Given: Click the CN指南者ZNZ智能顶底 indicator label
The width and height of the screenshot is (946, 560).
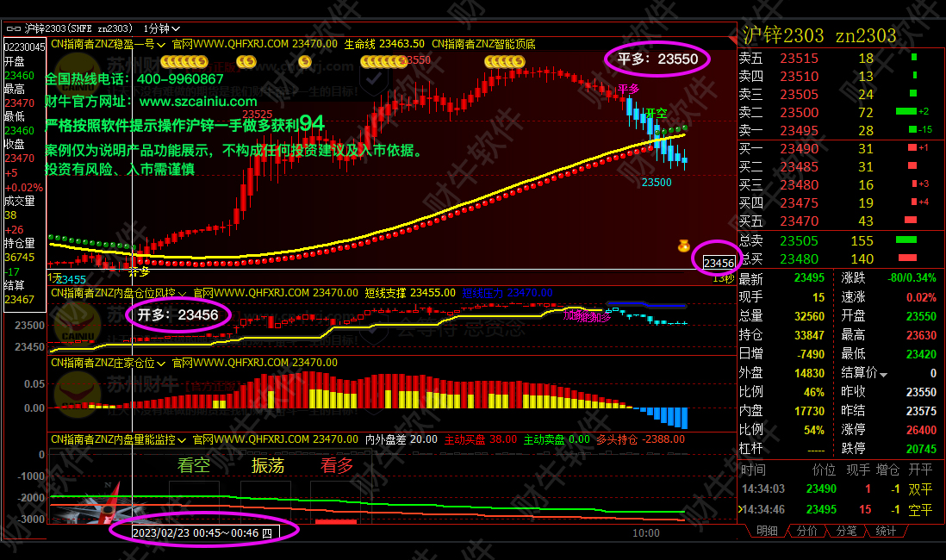Looking at the screenshot, I should pyautogui.click(x=483, y=44).
